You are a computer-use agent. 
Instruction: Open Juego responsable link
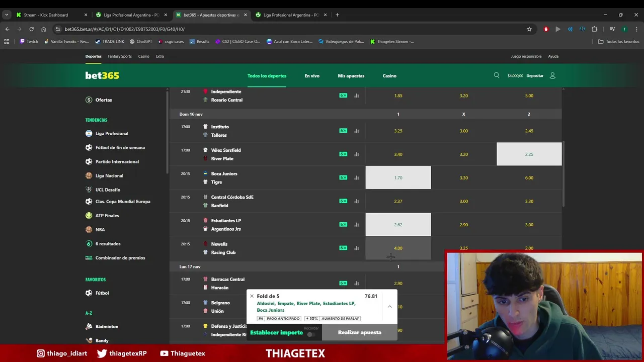[526, 56]
